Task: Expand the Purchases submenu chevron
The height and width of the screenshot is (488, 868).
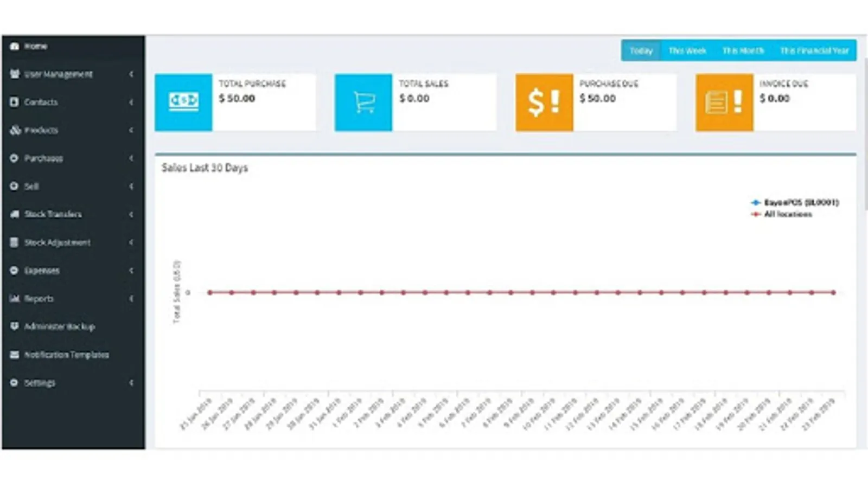Action: pyautogui.click(x=131, y=158)
